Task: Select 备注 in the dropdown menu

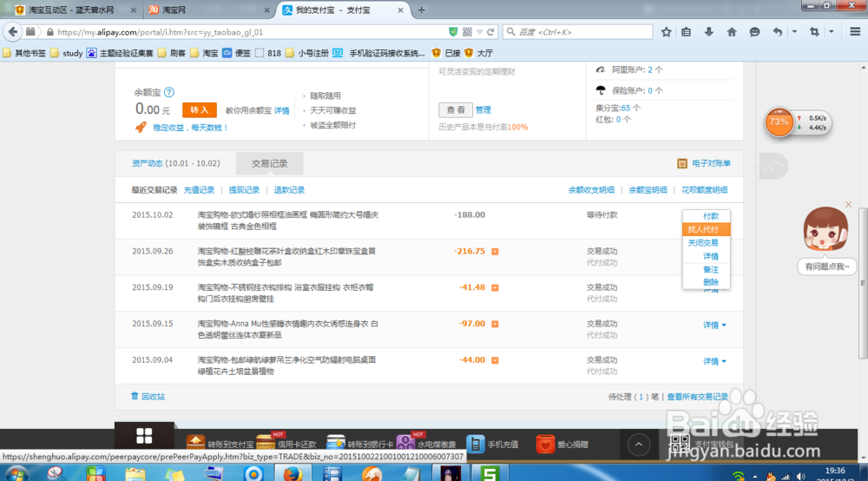Action: click(x=710, y=269)
